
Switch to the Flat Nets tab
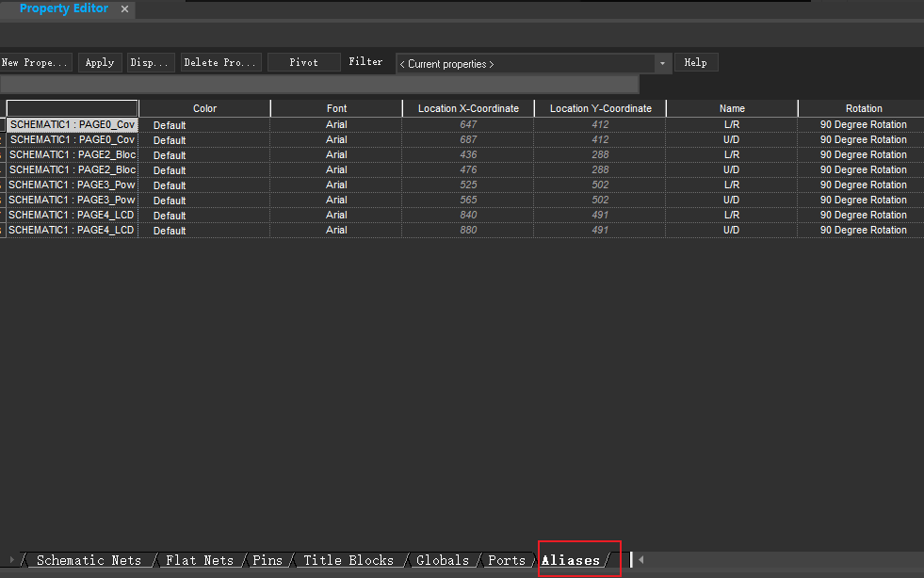tap(199, 560)
